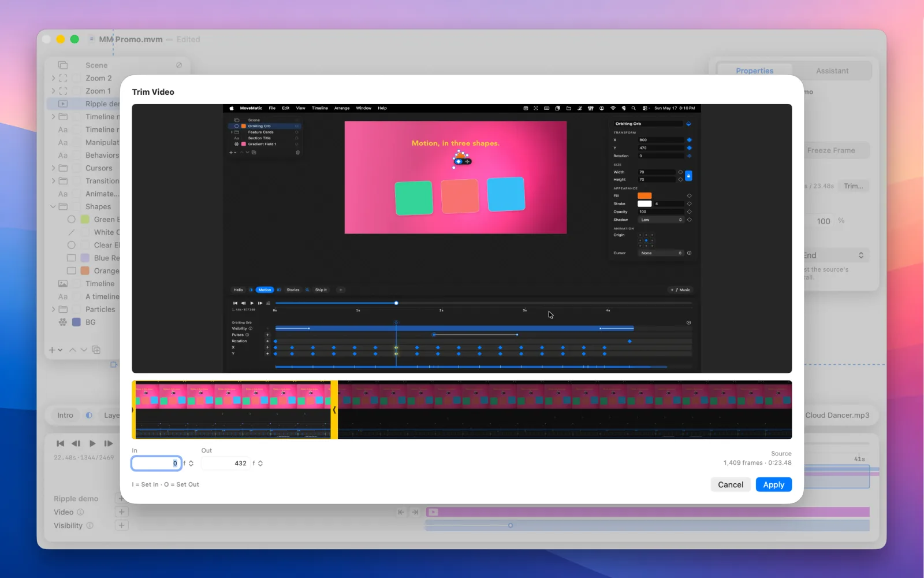This screenshot has height=578, width=924.
Task: Switch to the Assistant tab
Action: click(832, 71)
